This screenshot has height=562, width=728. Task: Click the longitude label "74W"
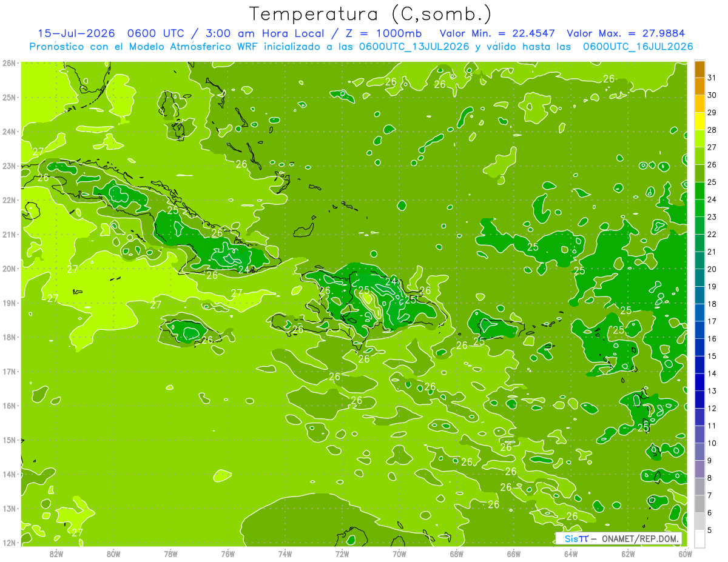point(285,554)
